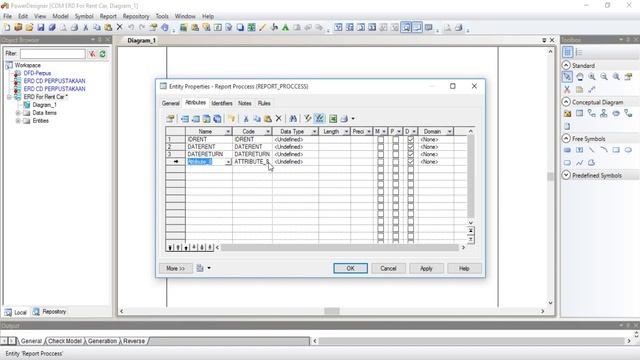Open the Name column header dropdown
The image size is (640, 360).
(228, 131)
